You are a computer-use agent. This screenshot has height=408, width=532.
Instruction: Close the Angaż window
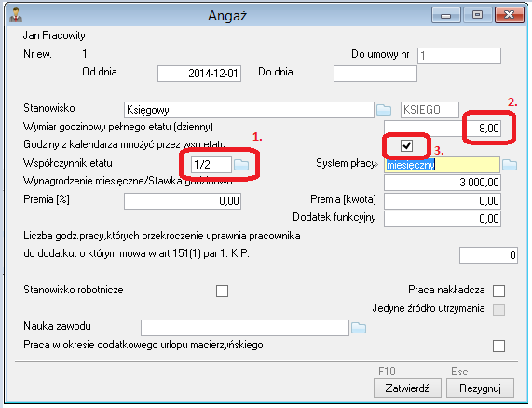click(x=510, y=15)
